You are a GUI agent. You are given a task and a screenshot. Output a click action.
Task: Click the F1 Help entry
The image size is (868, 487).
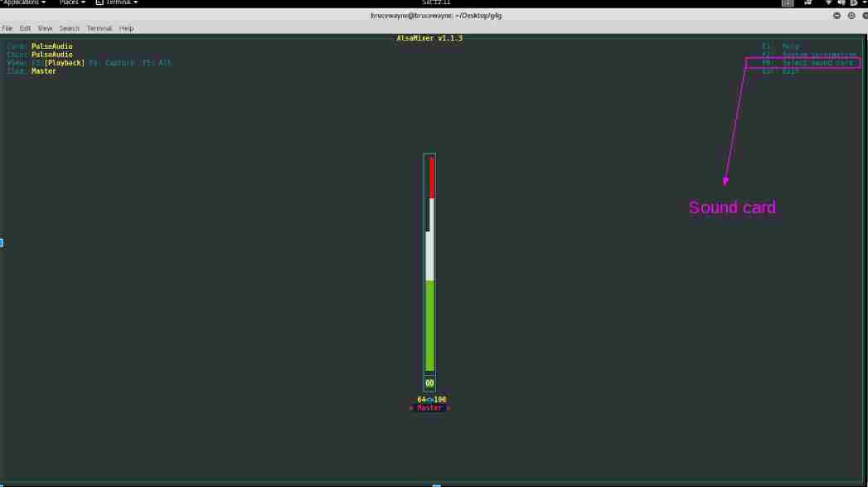[781, 46]
